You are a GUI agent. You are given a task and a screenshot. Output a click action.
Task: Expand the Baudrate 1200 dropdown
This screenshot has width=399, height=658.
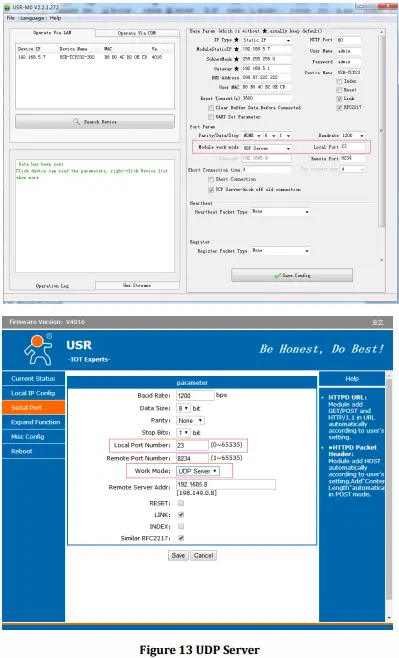coord(352,136)
